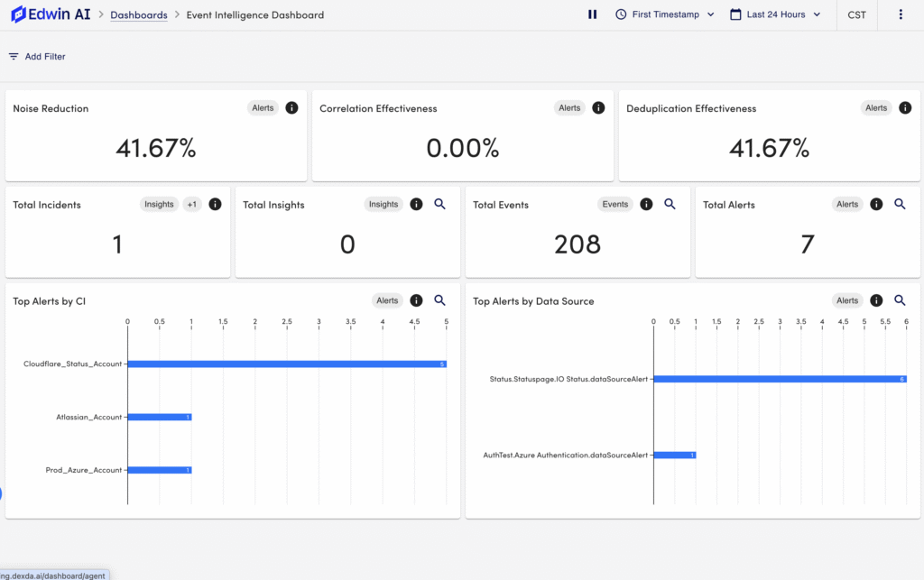The image size is (924, 580).
Task: Open search icon on Total Alerts card
Action: (x=900, y=205)
